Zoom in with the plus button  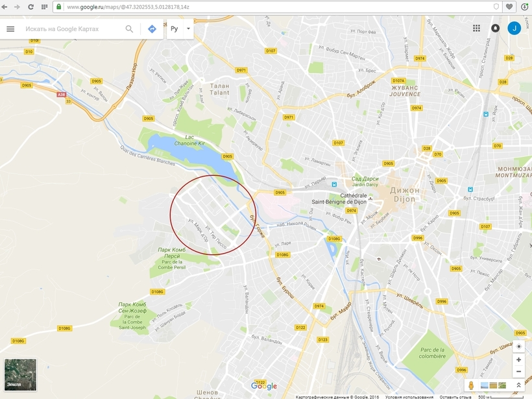(x=518, y=359)
